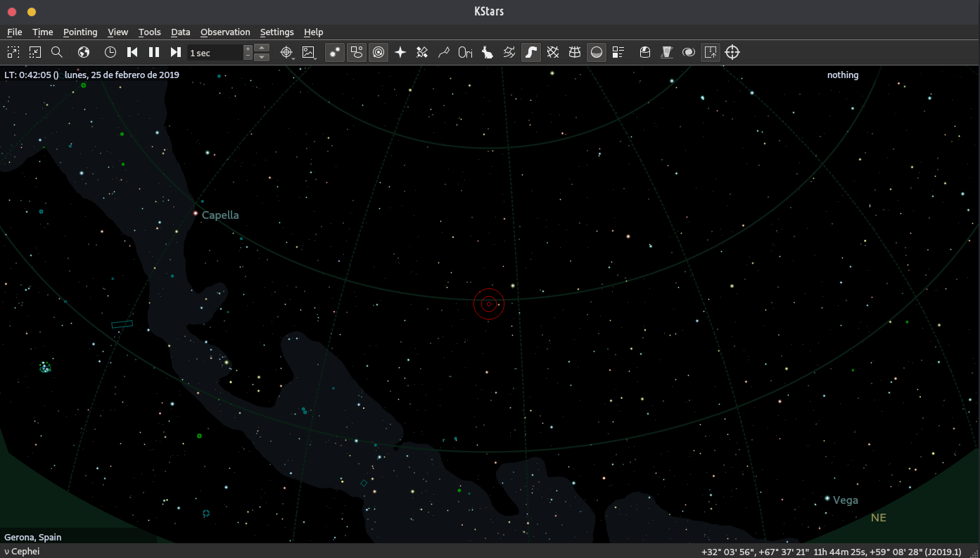Open the Observation menu
This screenshot has width=980, height=558.
[225, 32]
